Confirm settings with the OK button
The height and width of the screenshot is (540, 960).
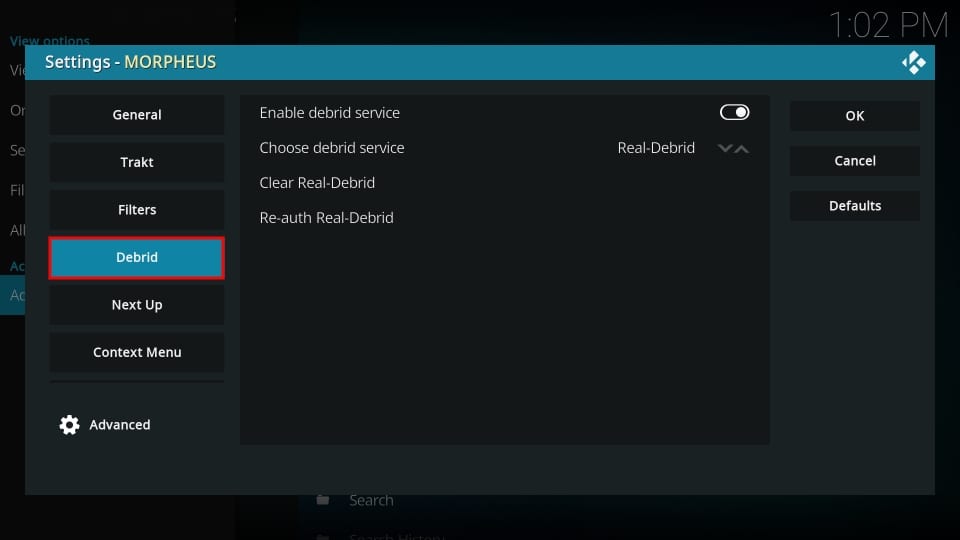pyautogui.click(x=855, y=116)
